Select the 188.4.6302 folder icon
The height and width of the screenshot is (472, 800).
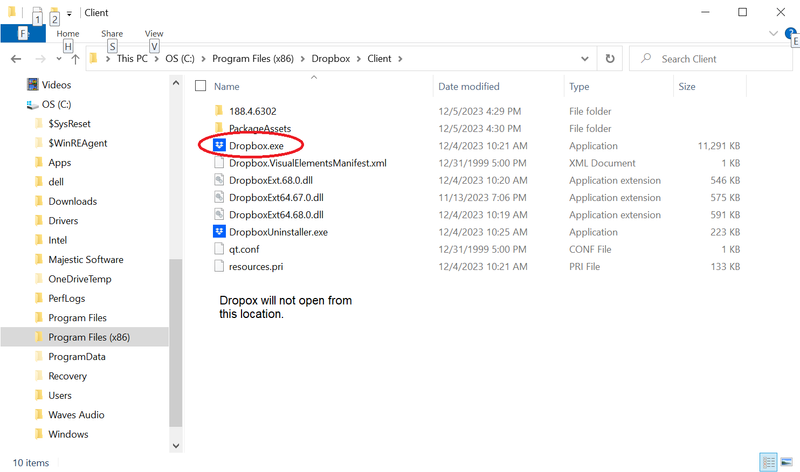pos(221,111)
